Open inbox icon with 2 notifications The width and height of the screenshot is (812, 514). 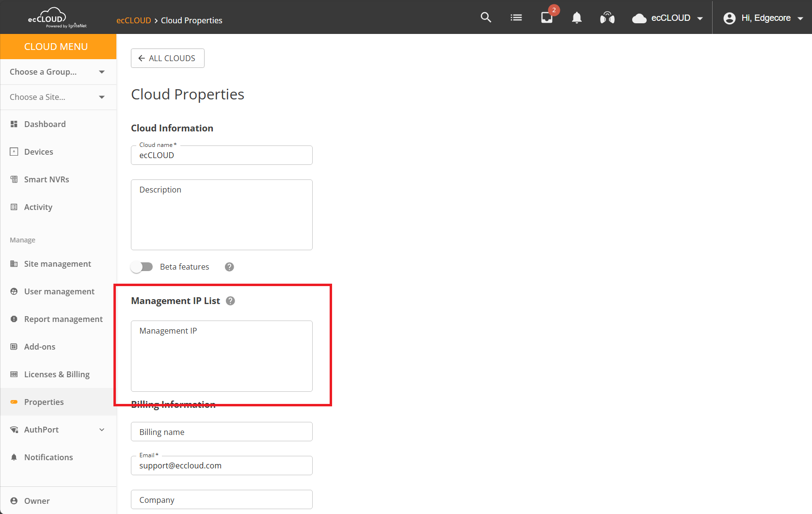coord(547,17)
